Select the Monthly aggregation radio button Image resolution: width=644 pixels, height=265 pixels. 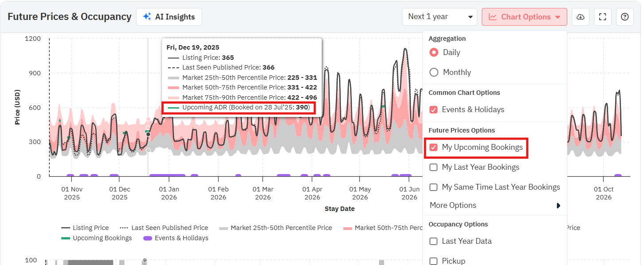[x=434, y=72]
